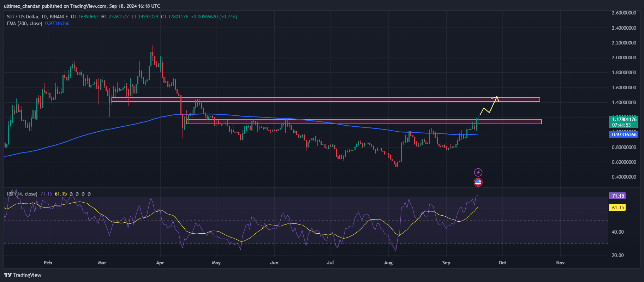Click the 1.60000000 price axis label

(624, 88)
